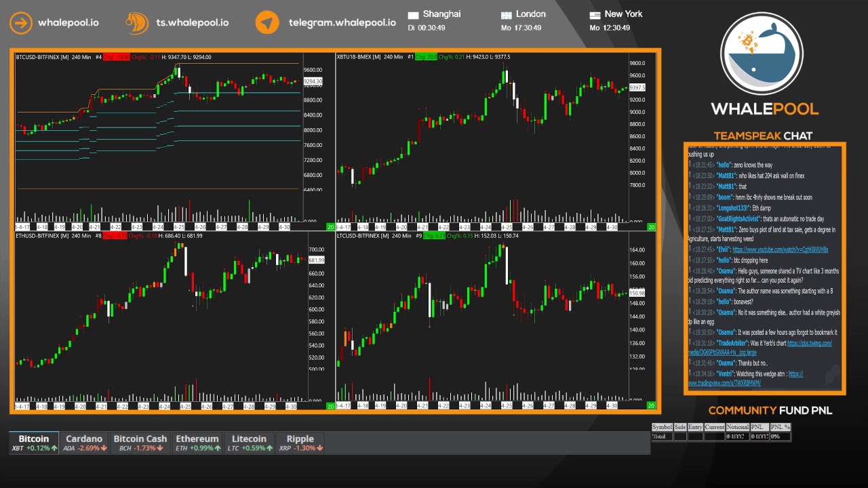Screen dimensions: 868x488
Task: Click the 9397.5 price tag on XBTU18 chart
Action: (x=637, y=87)
